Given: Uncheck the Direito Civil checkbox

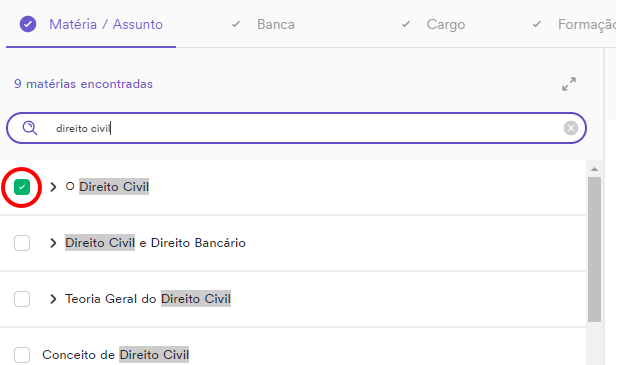Looking at the screenshot, I should pos(22,187).
